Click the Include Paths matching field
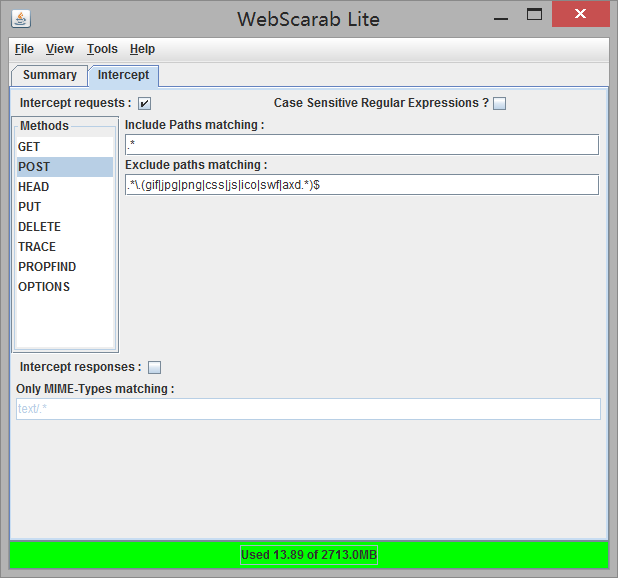618x578 pixels. pyautogui.click(x=362, y=145)
